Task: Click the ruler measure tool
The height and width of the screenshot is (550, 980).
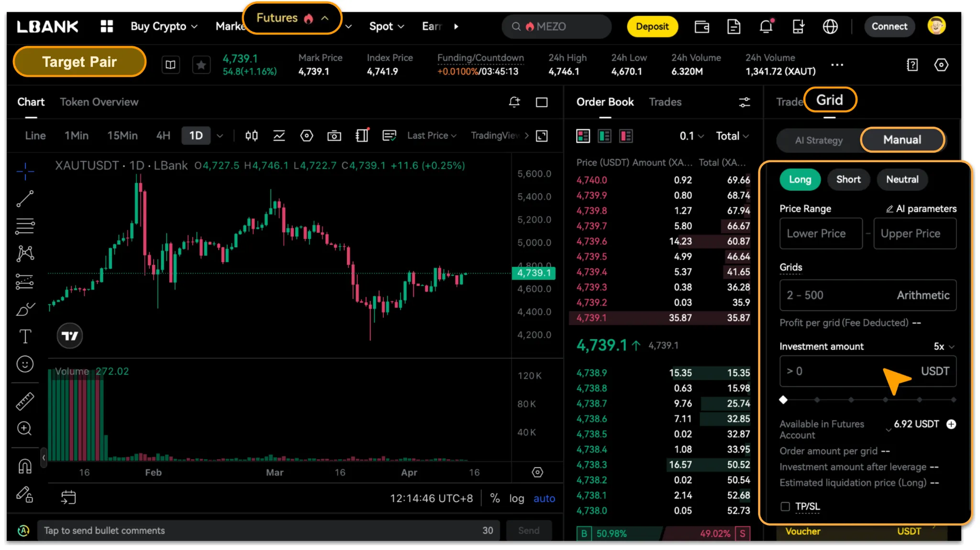Action: tap(25, 401)
